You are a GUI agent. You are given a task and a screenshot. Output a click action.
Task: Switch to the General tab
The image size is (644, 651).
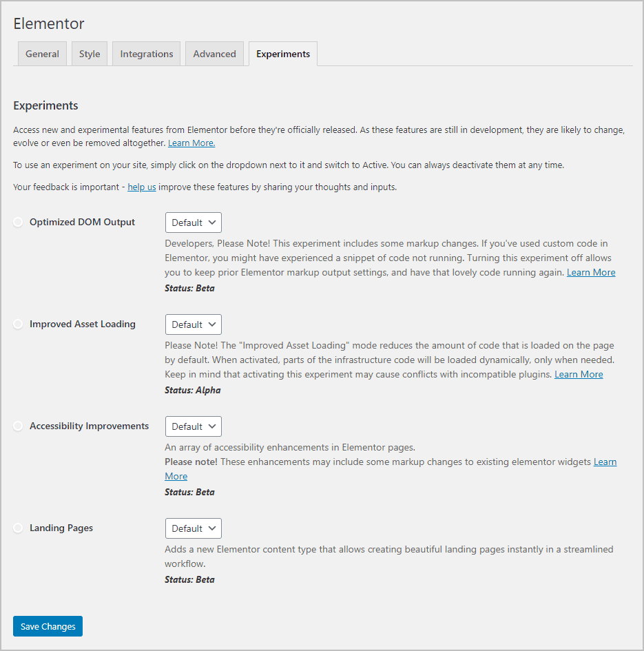(42, 53)
